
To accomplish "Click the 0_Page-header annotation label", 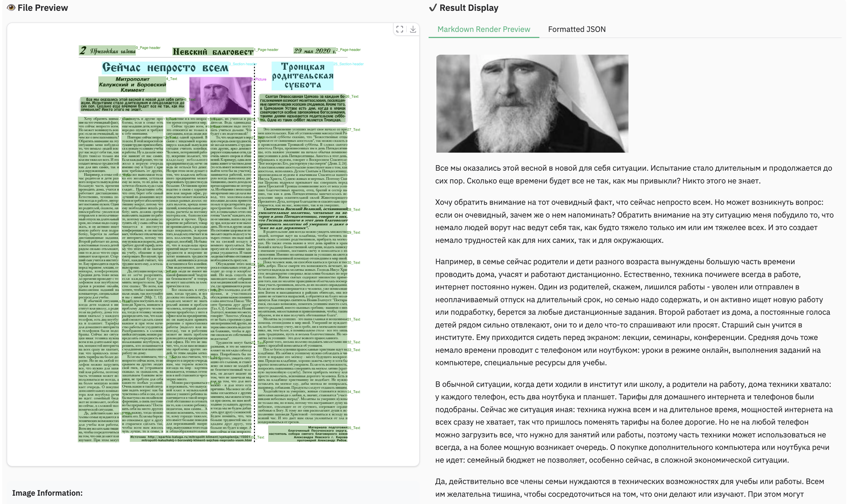I will [148, 48].
